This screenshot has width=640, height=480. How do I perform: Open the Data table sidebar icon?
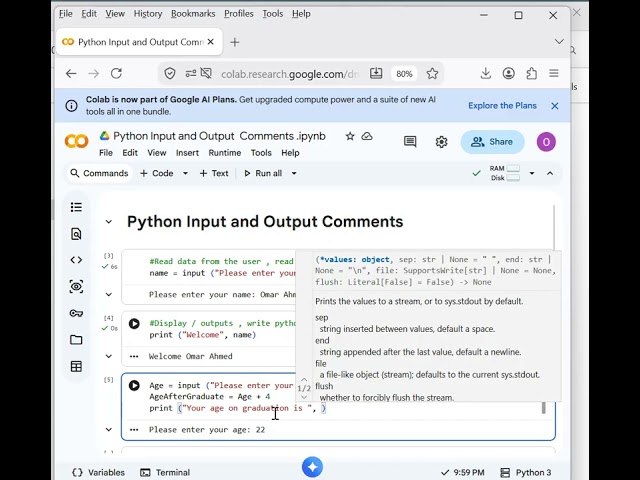[76, 367]
